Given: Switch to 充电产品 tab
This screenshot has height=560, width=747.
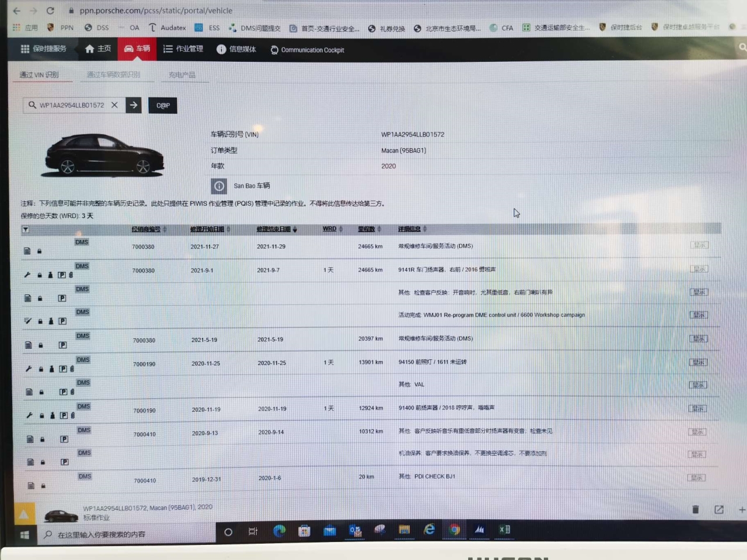Looking at the screenshot, I should click(x=182, y=75).
